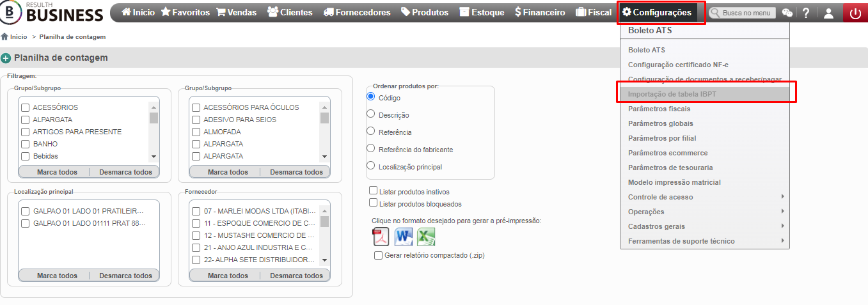The width and height of the screenshot is (868, 305).
Task: Click Marca todos under Fornecedor list
Action: 228,276
